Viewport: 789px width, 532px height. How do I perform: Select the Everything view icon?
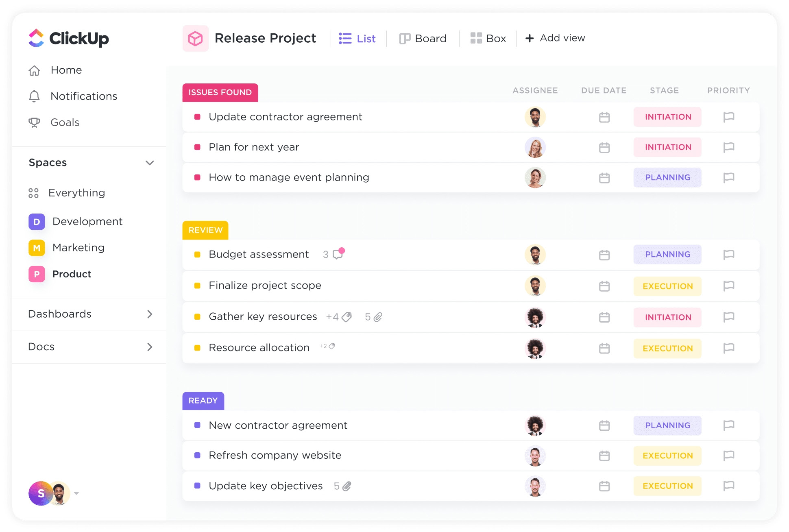tap(34, 193)
